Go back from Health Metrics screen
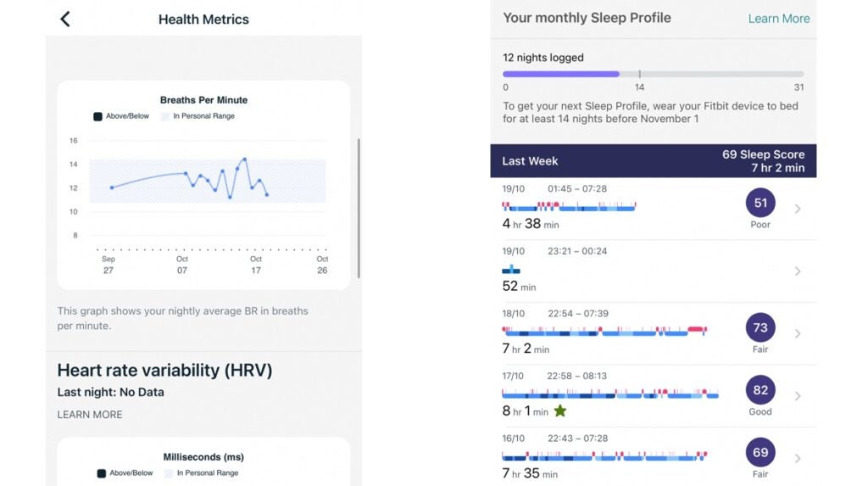The image size is (868, 486). (x=65, y=19)
